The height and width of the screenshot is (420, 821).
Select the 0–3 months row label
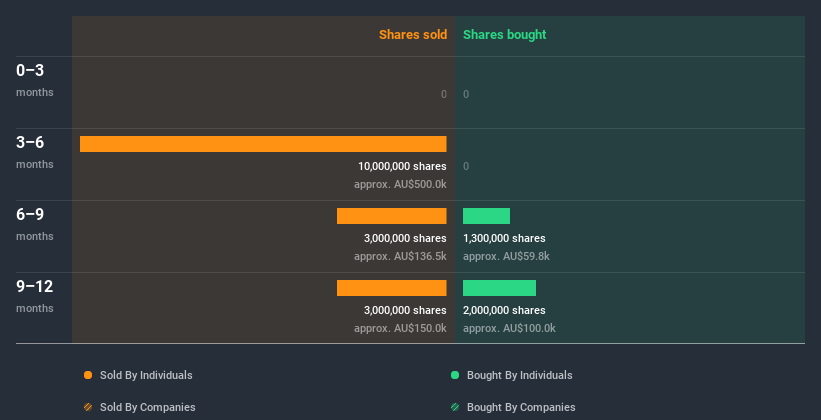31,71
